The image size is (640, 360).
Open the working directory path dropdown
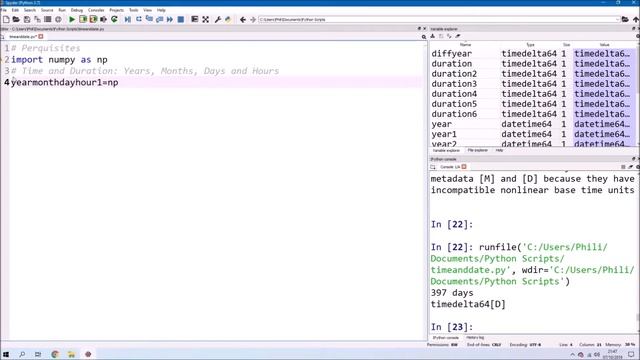coord(617,19)
